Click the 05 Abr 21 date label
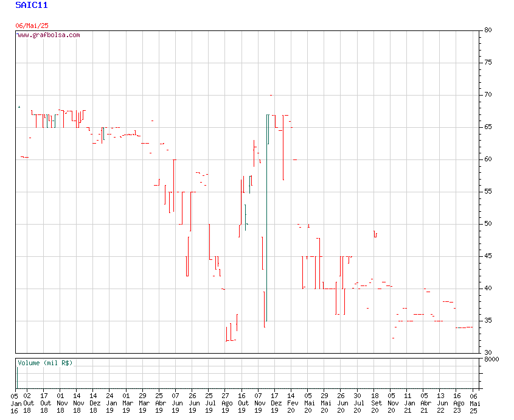This screenshot has height=420, width=514. (425, 404)
